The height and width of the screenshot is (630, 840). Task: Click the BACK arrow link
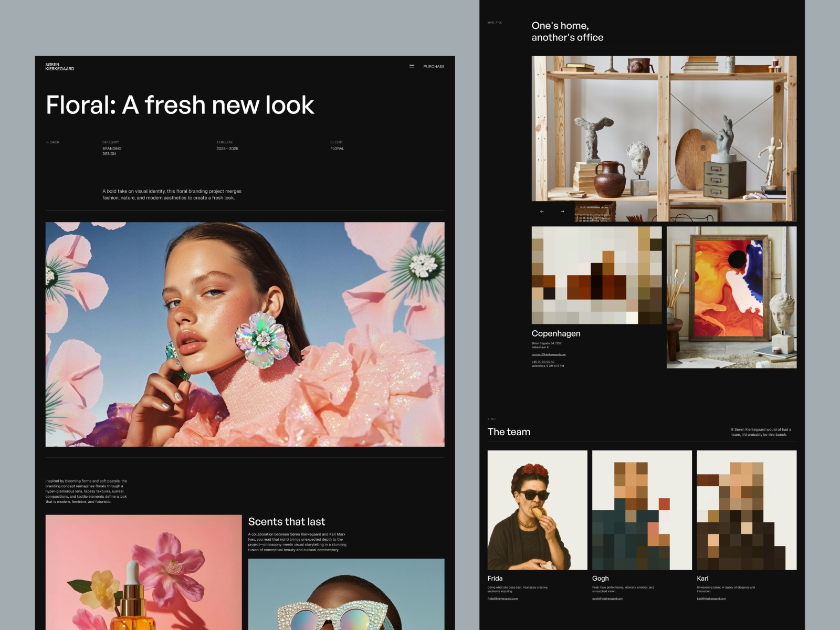click(52, 142)
